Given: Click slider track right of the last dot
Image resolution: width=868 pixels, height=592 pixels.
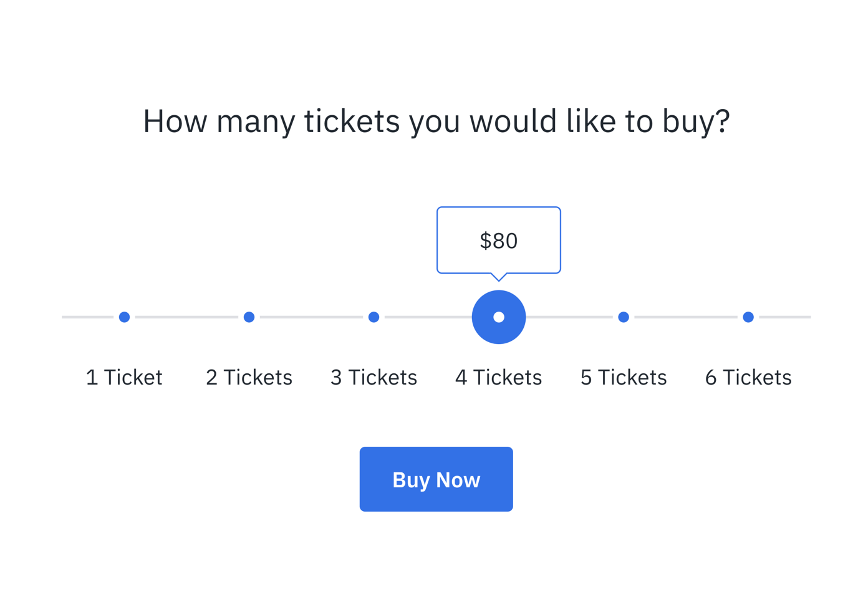Looking at the screenshot, I should pos(786,317).
